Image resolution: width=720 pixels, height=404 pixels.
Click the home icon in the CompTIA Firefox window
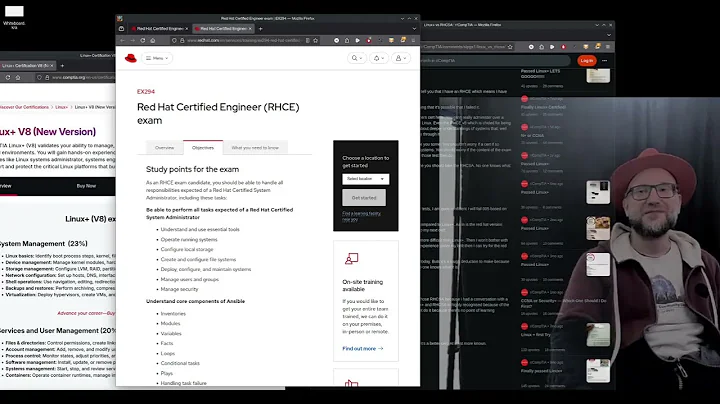[18, 78]
